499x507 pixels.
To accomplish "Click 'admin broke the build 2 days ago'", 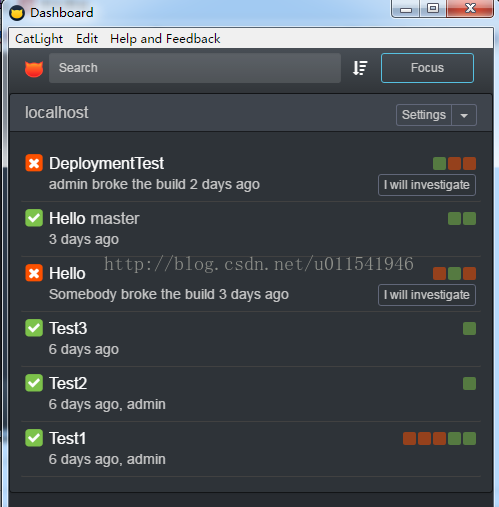I will [x=154, y=184].
